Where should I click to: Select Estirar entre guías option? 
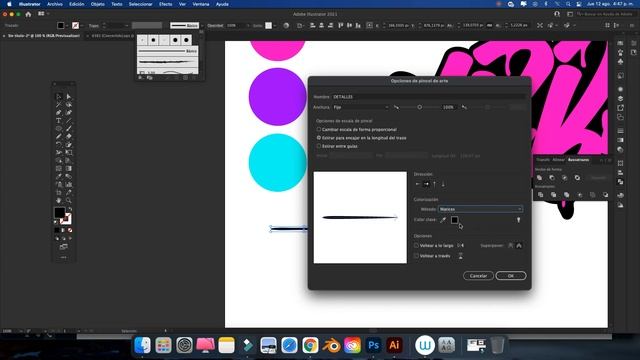(x=319, y=146)
